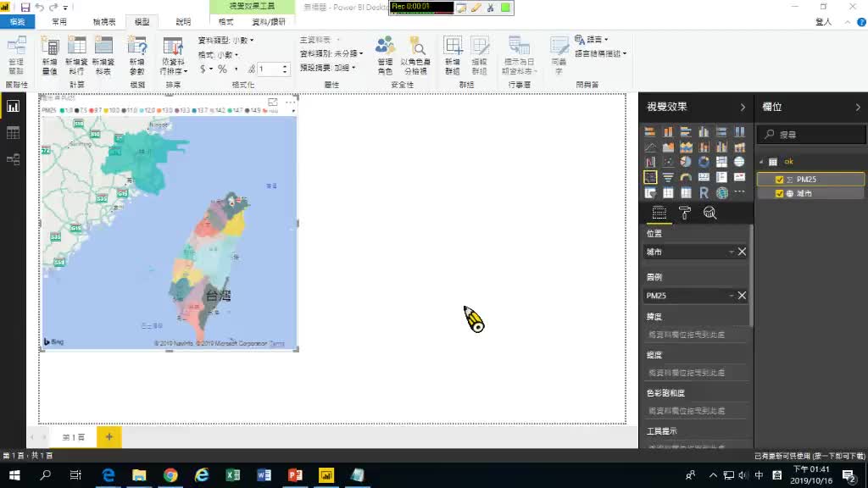This screenshot has width=868, height=488.
Task: Click the fields search box
Action: pyautogui.click(x=811, y=135)
